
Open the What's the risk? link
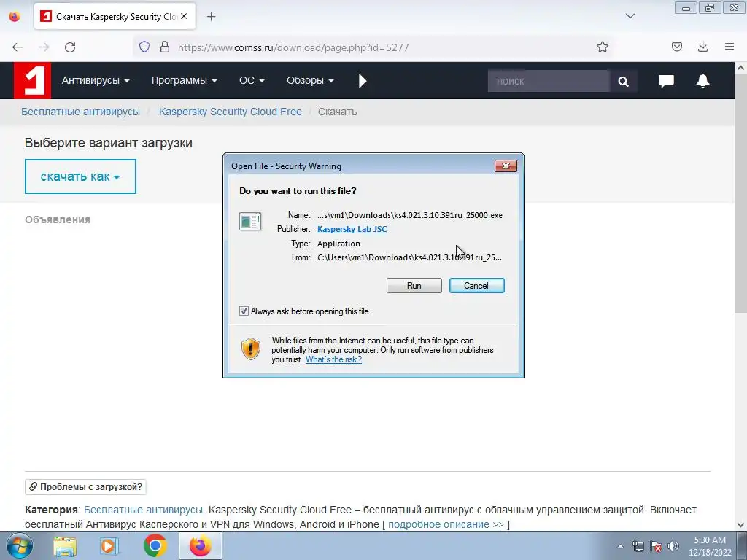(x=333, y=359)
